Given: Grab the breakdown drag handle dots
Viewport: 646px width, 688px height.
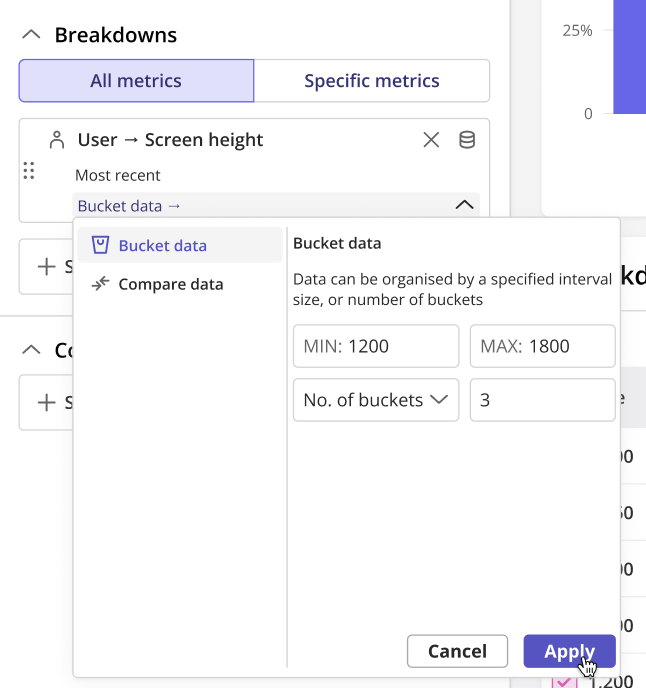Looking at the screenshot, I should pyautogui.click(x=29, y=171).
